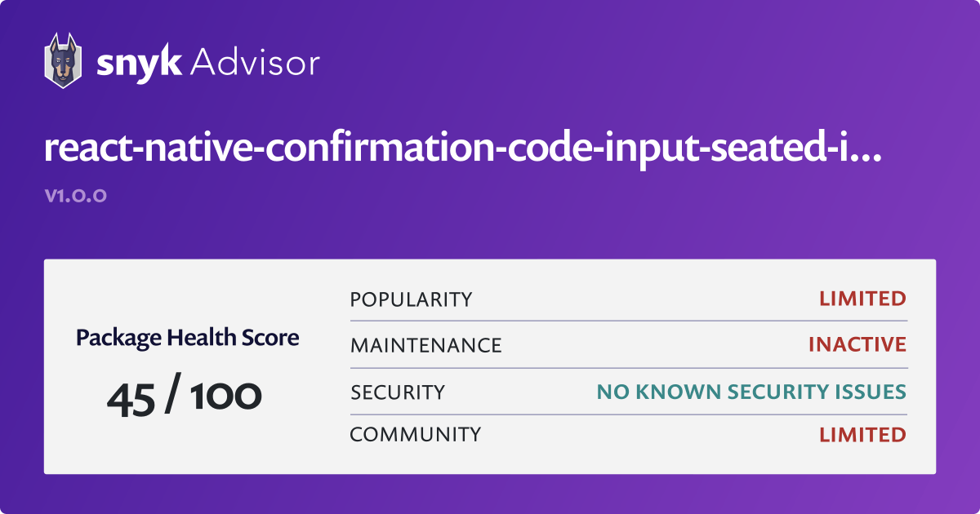This screenshot has height=514, width=980.
Task: Click the red LIMITED popularity rating
Action: [862, 299]
